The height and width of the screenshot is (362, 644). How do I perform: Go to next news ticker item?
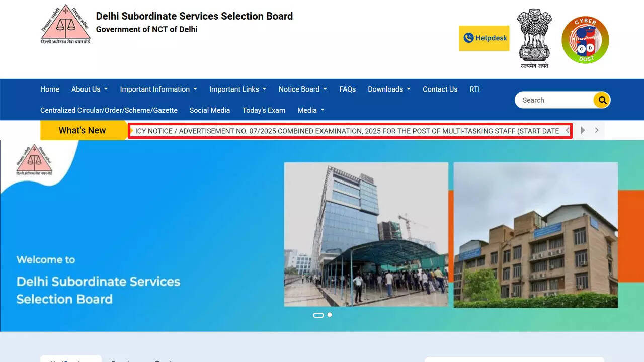[597, 130]
